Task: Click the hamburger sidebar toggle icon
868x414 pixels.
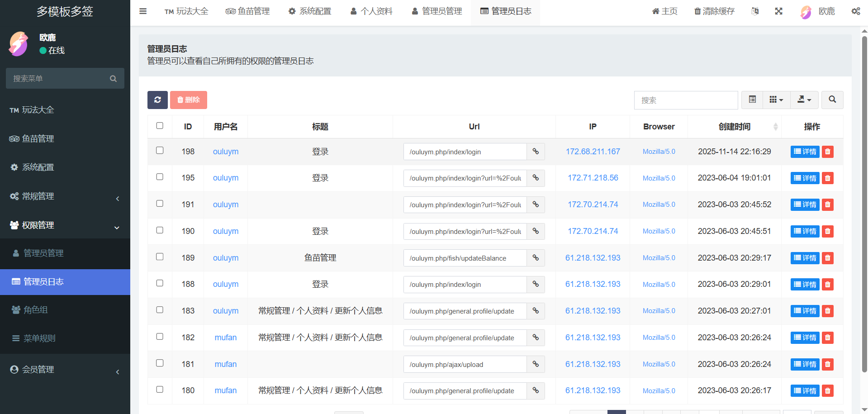Action: [x=143, y=11]
